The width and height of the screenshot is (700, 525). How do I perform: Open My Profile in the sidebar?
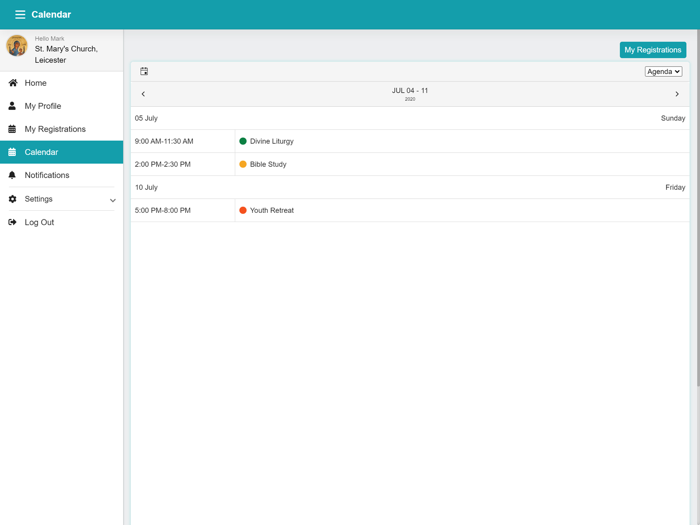(x=62, y=106)
